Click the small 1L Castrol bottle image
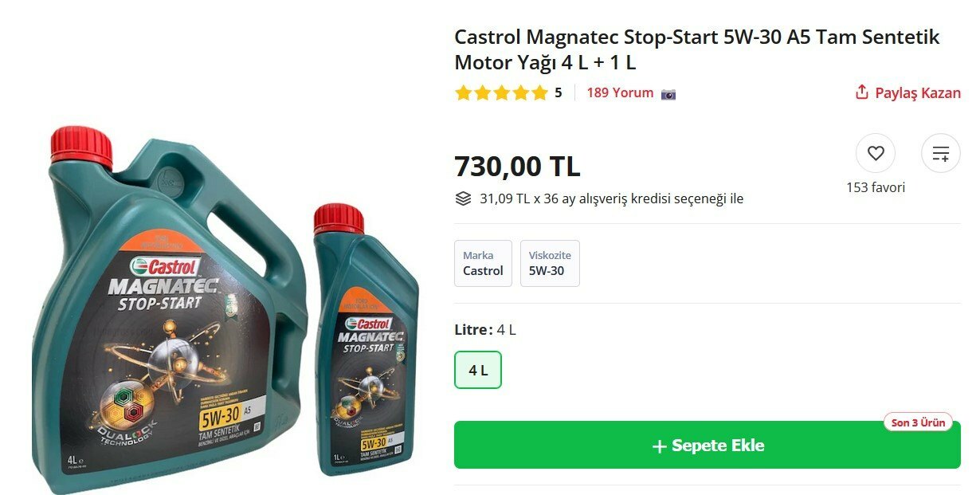 365,340
